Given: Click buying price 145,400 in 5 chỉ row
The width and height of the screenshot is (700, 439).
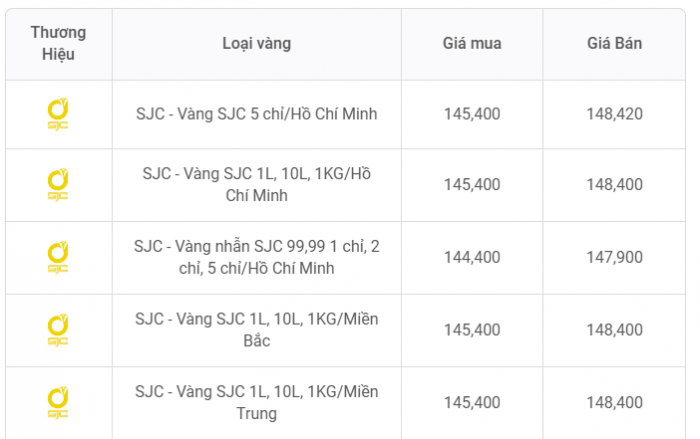Looking at the screenshot, I should click(x=472, y=114).
